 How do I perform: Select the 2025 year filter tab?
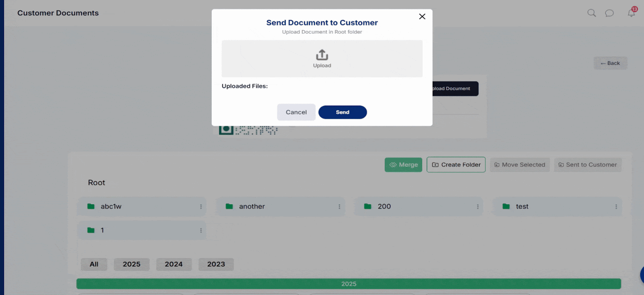pos(132,264)
